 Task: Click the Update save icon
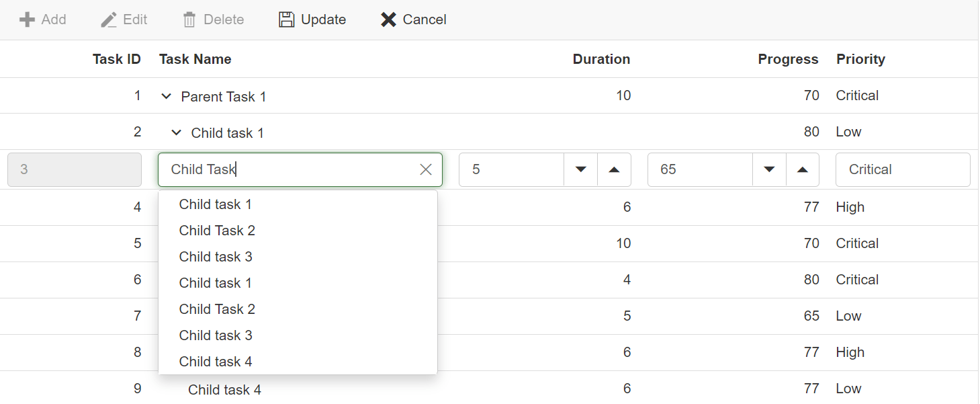[x=285, y=19]
